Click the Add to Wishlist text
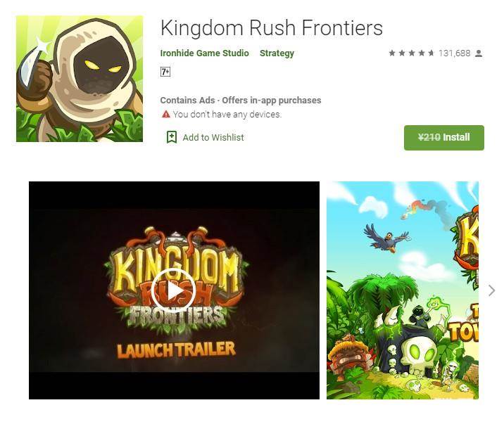The height and width of the screenshot is (424, 504). click(213, 138)
